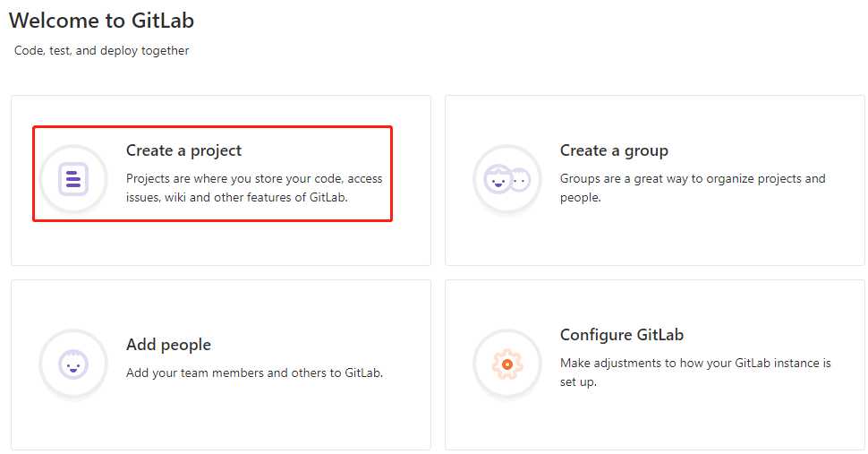The width and height of the screenshot is (868, 454).
Task: Click the red highlight border around Create a project
Action: click(392, 175)
